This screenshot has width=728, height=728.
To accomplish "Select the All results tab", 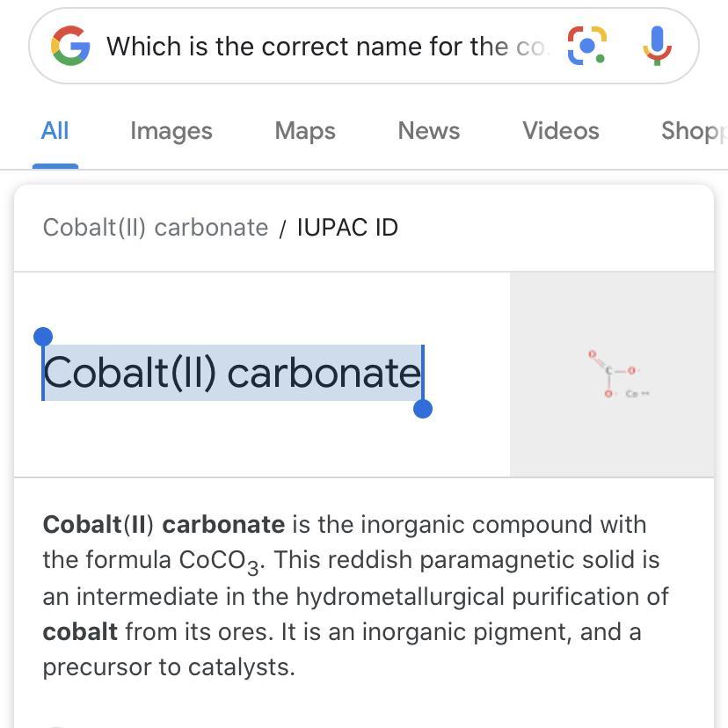I will coord(55,131).
